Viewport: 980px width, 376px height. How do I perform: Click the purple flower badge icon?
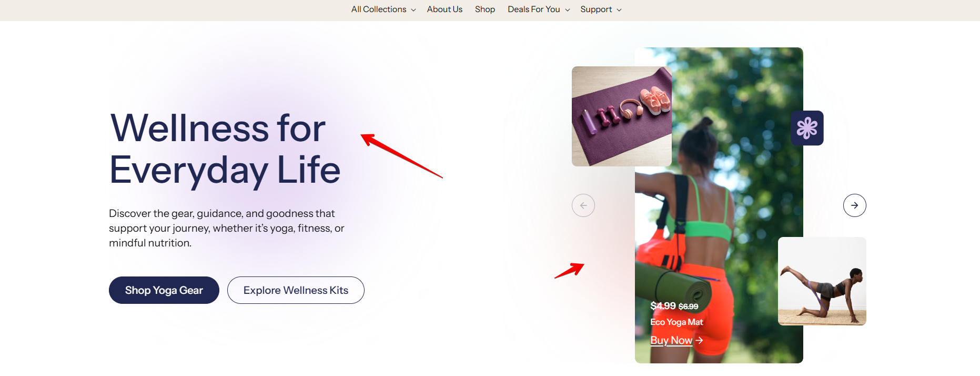point(807,128)
